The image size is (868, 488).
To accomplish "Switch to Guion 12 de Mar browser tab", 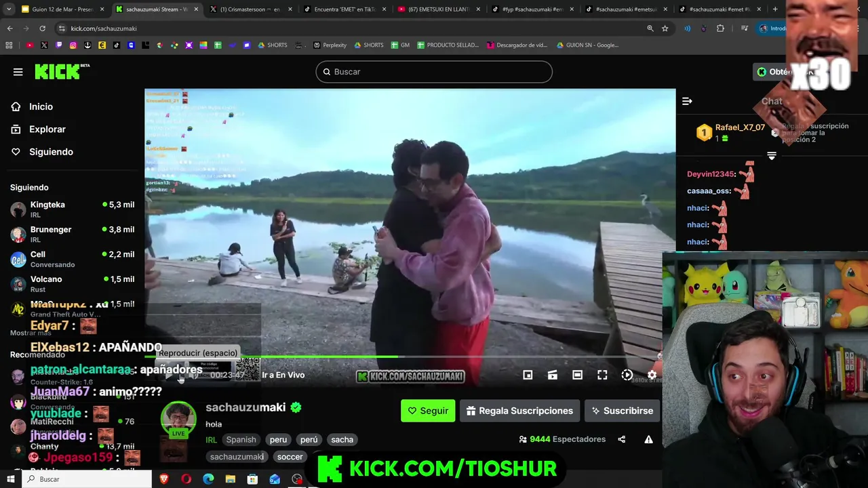I will (x=64, y=9).
